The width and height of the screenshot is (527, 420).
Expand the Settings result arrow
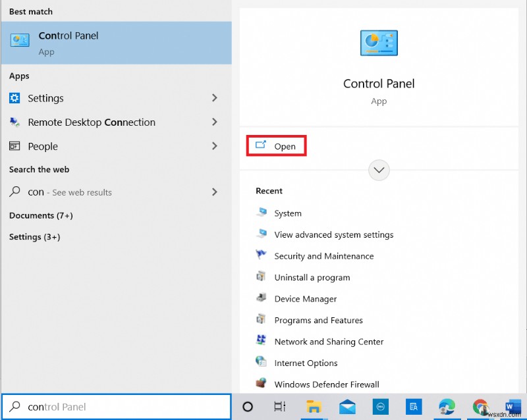215,97
